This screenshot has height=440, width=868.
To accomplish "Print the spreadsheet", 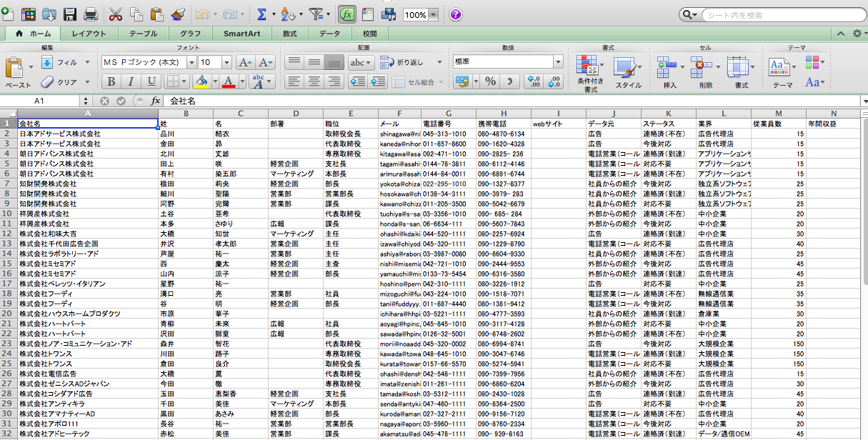I will 91,14.
